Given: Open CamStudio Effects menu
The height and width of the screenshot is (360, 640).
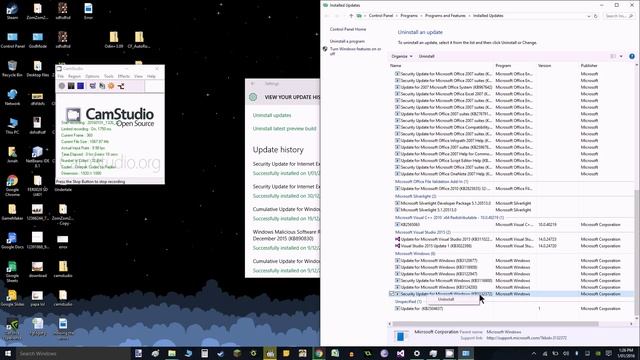Looking at the screenshot, I should (x=124, y=76).
